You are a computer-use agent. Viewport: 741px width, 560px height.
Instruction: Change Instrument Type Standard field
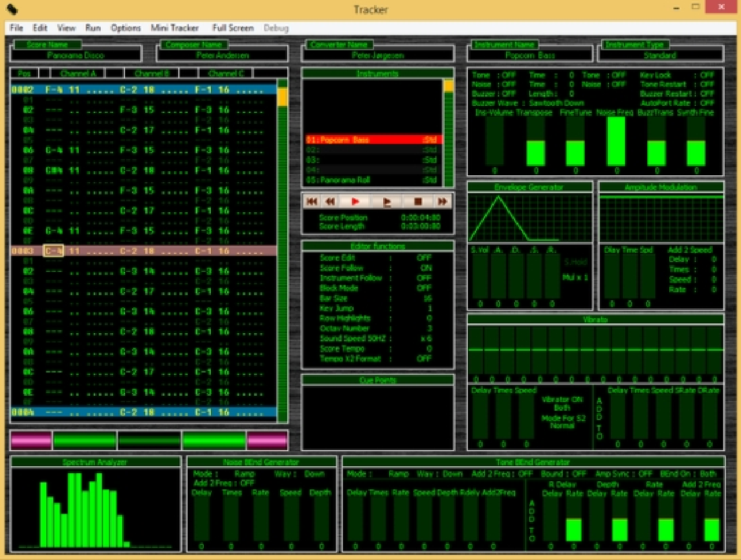pyautogui.click(x=660, y=55)
